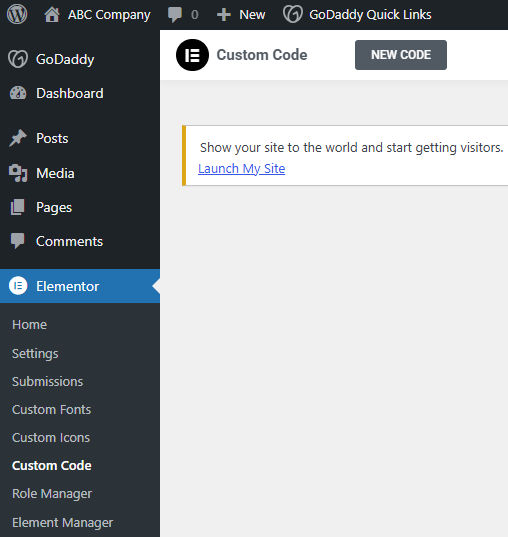The height and width of the screenshot is (537, 508).
Task: Click the comments bubble icon in admin bar
Action: (175, 15)
